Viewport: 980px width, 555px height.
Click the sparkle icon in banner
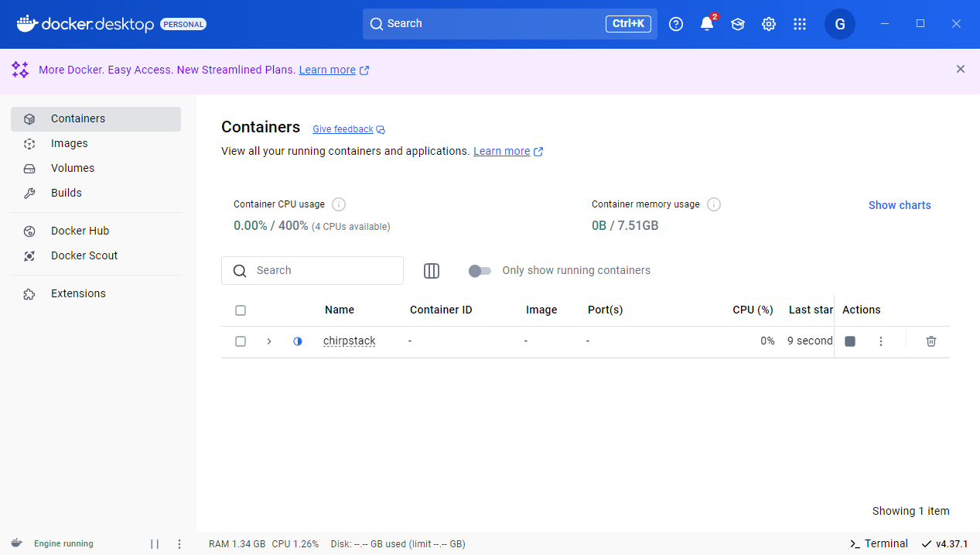20,70
